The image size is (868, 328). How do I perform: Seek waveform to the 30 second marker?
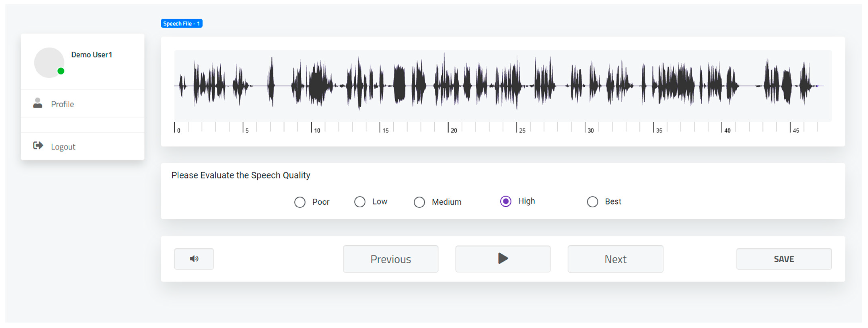tap(585, 128)
